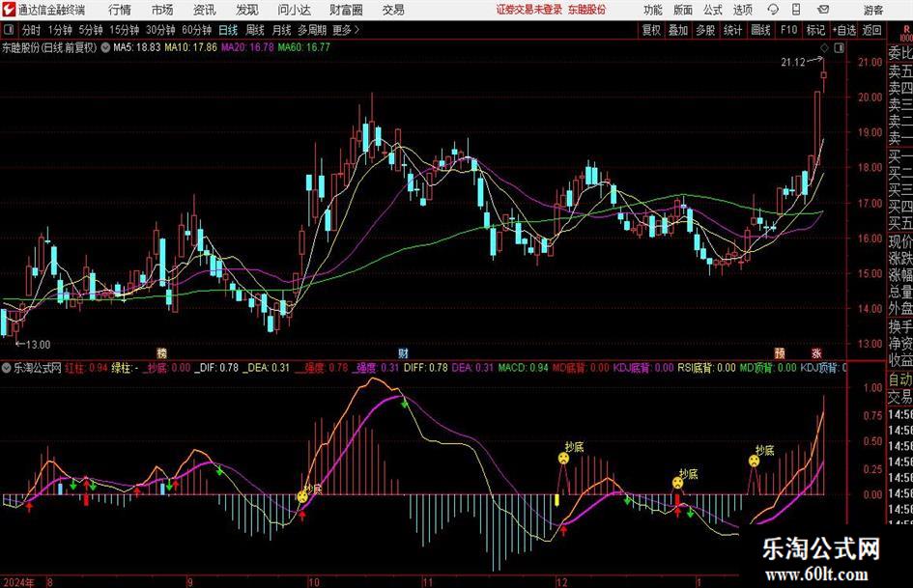
Task: Click the yellow bar in the indicator panel
Action: coord(556,500)
